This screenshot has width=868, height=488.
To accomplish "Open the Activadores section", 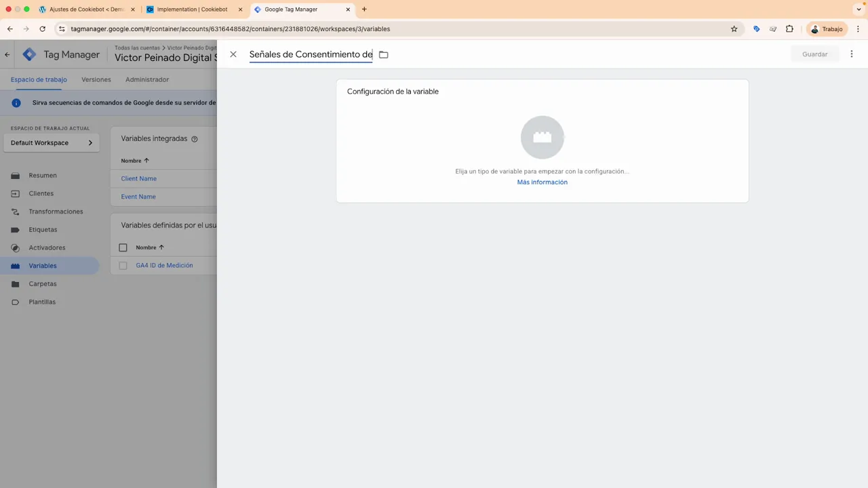I will point(47,247).
